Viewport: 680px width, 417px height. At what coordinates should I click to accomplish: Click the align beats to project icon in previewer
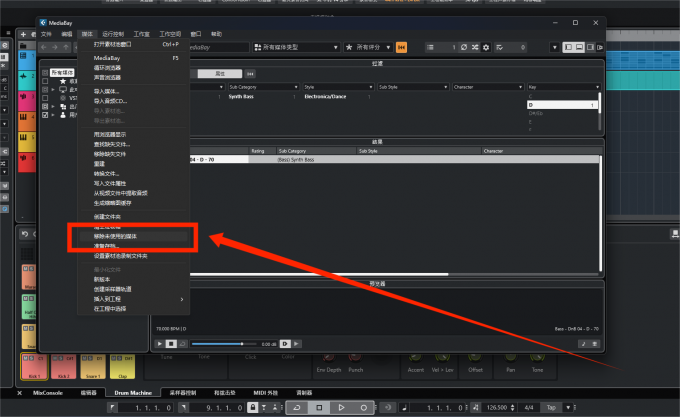click(x=583, y=344)
